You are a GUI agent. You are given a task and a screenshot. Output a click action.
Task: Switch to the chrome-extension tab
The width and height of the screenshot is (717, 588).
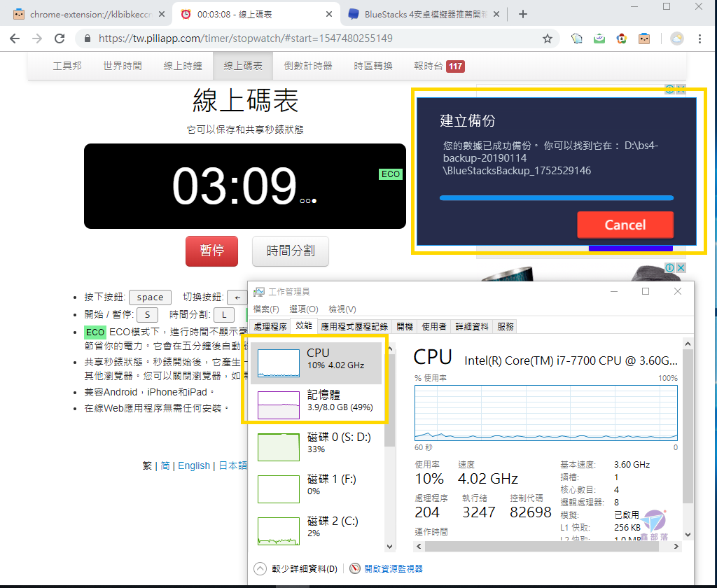click(x=89, y=14)
